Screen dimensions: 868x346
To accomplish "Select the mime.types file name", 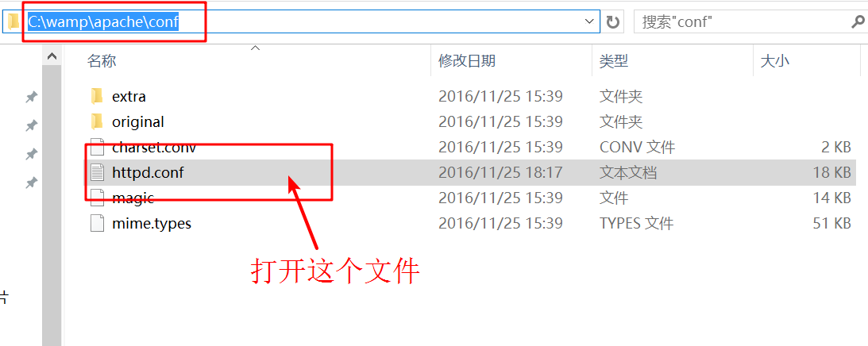I will 152,224.
